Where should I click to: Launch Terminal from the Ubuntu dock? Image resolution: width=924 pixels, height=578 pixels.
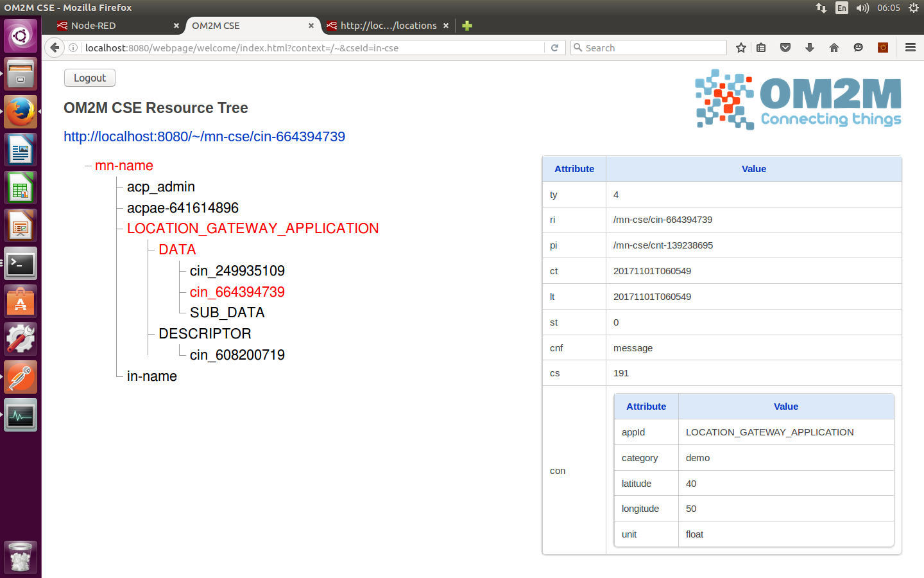(x=21, y=264)
